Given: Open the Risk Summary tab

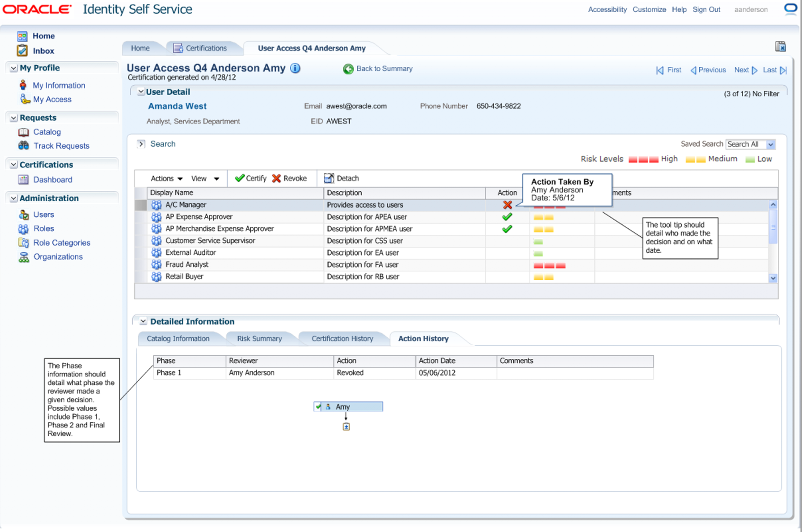Looking at the screenshot, I should pos(259,339).
